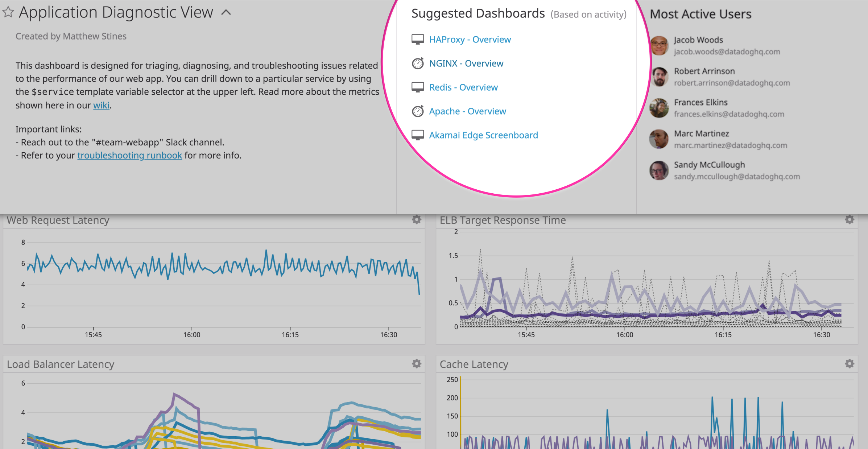Click Jacob Woods avatar under Most Active Users
868x449 pixels.
659,45
